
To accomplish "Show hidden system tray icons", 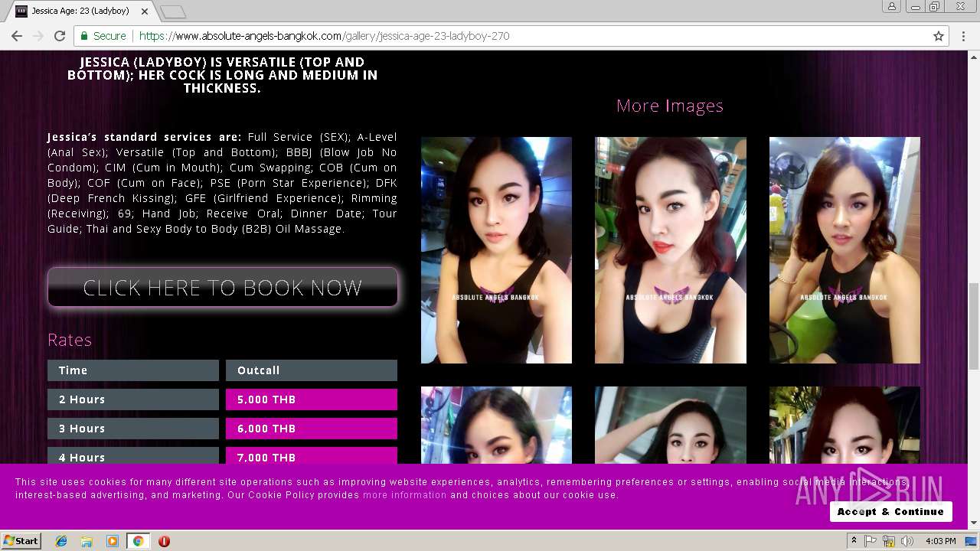I will click(854, 541).
